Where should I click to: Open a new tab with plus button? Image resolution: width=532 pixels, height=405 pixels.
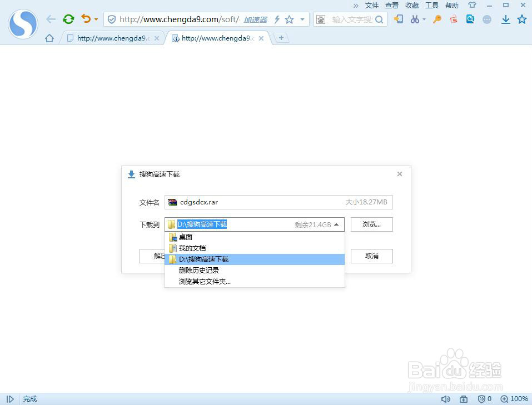[281, 38]
